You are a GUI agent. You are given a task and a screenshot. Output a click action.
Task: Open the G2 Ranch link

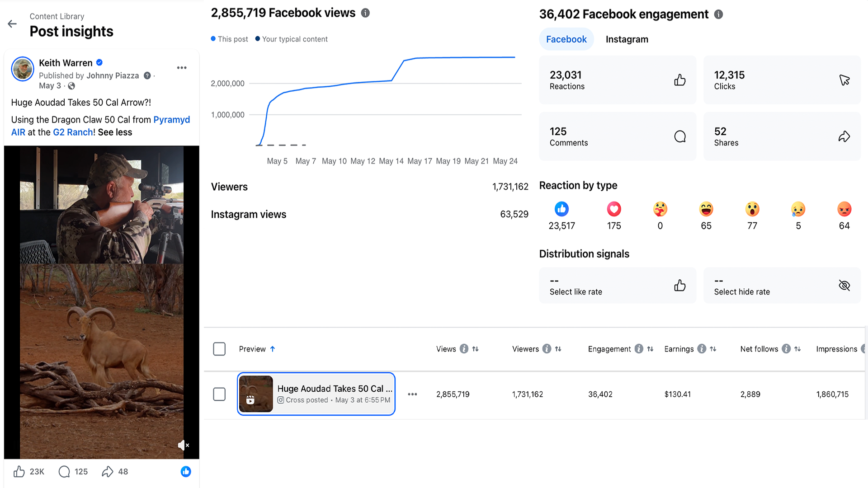[73, 132]
